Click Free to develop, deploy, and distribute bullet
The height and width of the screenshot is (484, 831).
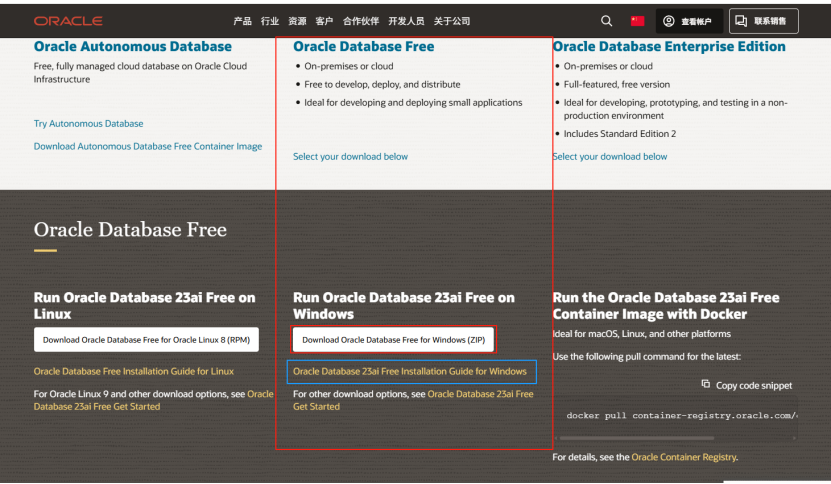pyautogui.click(x=382, y=84)
